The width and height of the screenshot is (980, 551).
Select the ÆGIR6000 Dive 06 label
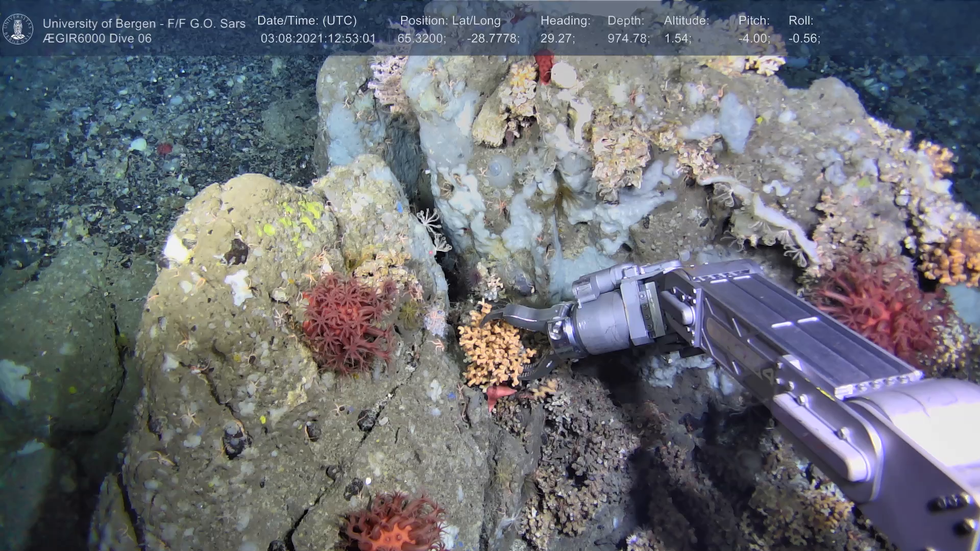(x=97, y=39)
